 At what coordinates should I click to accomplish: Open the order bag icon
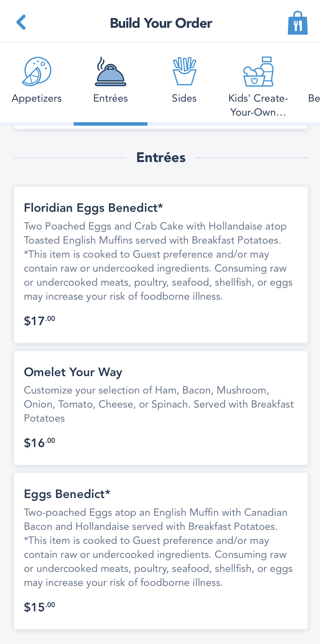[x=298, y=23]
